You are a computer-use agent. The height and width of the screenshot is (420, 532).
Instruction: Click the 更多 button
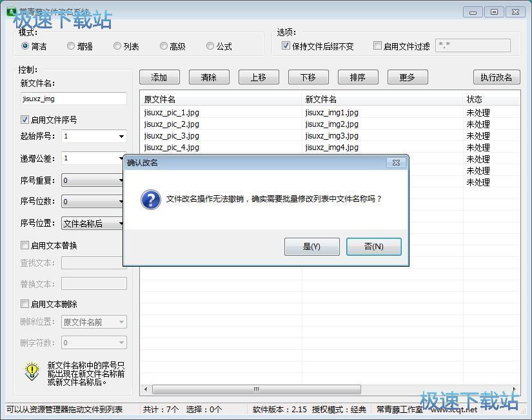click(x=408, y=77)
